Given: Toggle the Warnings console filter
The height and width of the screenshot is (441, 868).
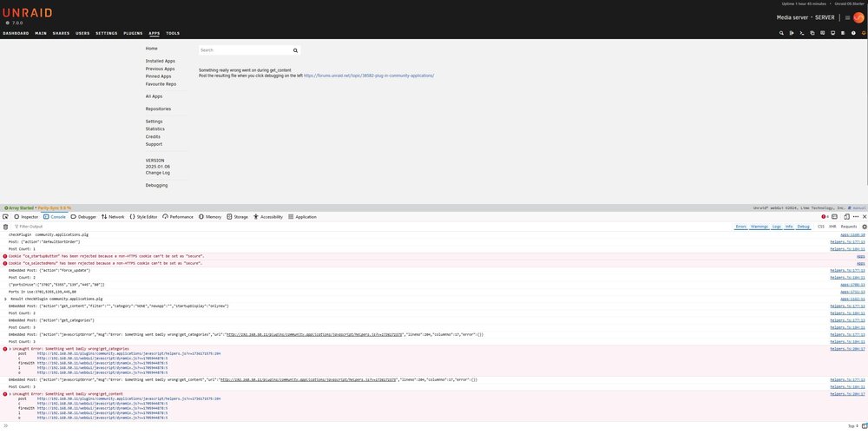Looking at the screenshot, I should tap(759, 227).
